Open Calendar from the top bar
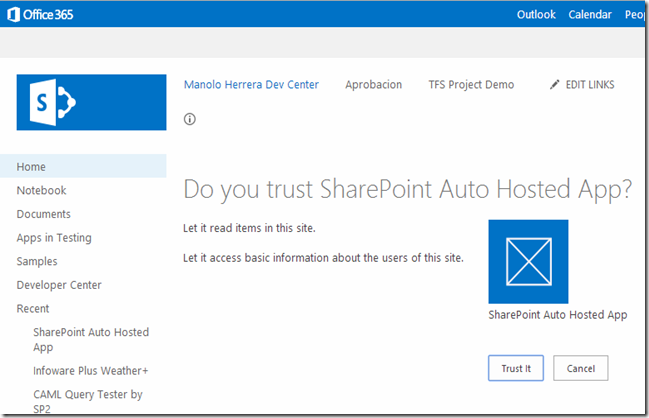Screen dimensions: 649x418 coord(590,14)
